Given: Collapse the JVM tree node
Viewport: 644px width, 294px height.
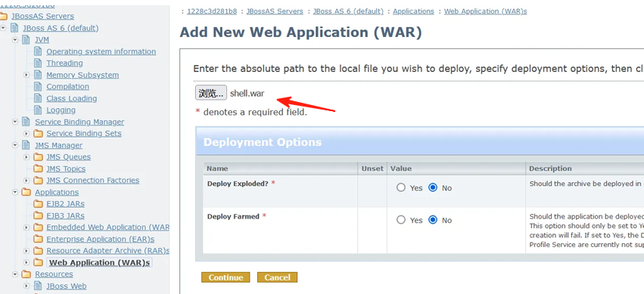Looking at the screenshot, I should [15, 40].
